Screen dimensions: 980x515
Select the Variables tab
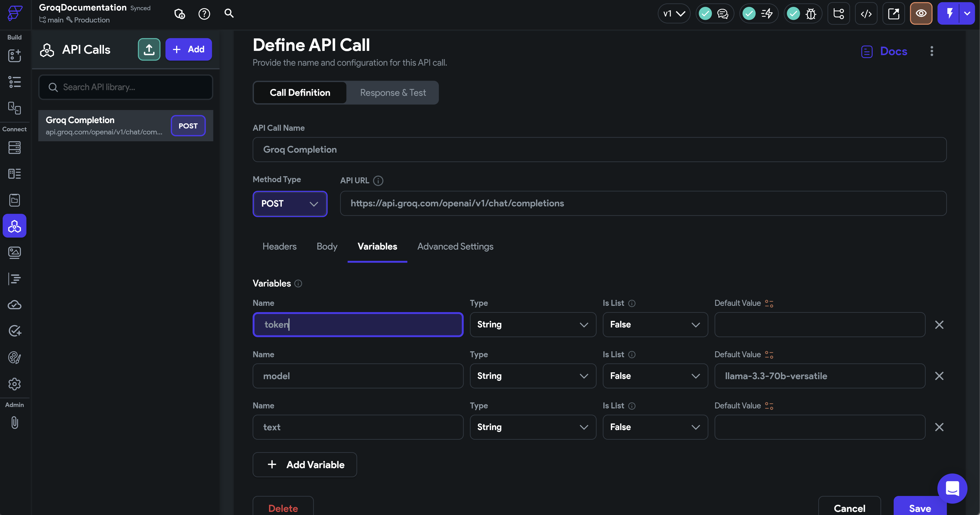377,246
